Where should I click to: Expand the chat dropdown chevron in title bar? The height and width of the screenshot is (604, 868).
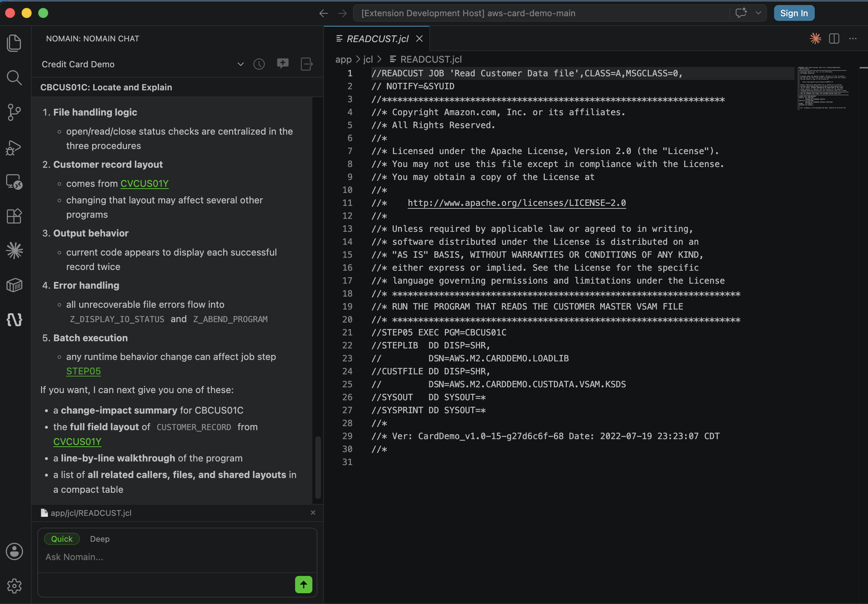(x=758, y=13)
